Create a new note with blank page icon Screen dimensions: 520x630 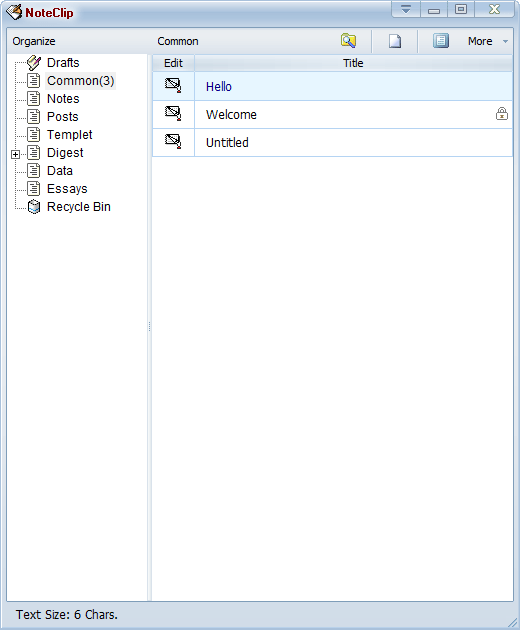point(395,41)
